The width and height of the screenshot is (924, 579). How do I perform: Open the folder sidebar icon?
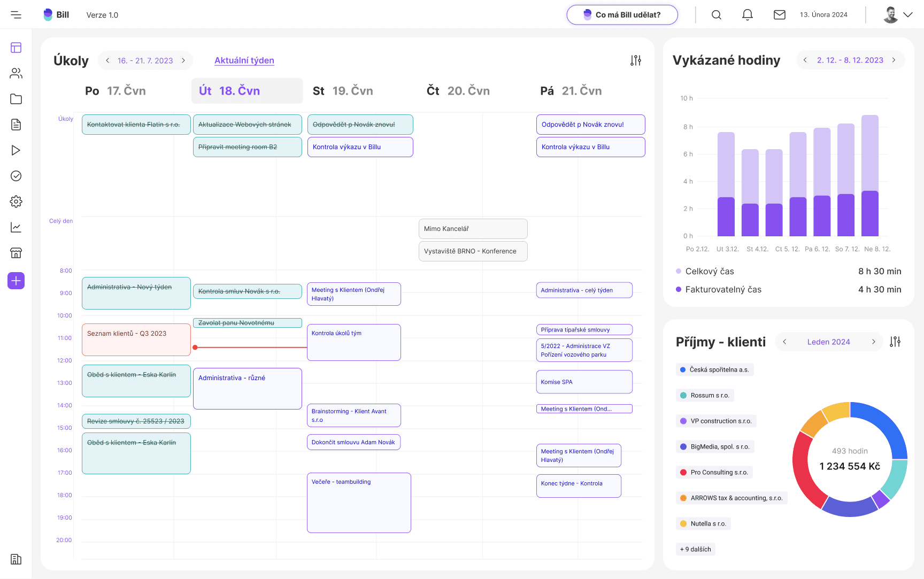pyautogui.click(x=16, y=99)
